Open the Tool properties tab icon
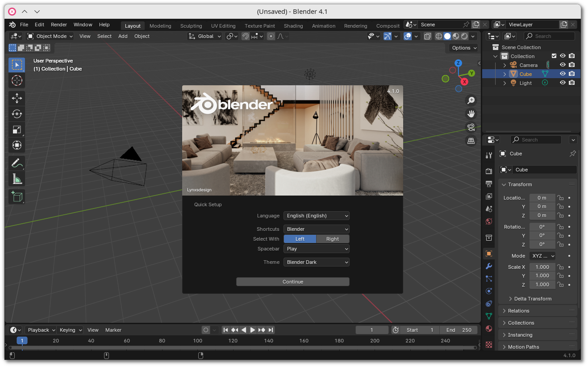 489,155
